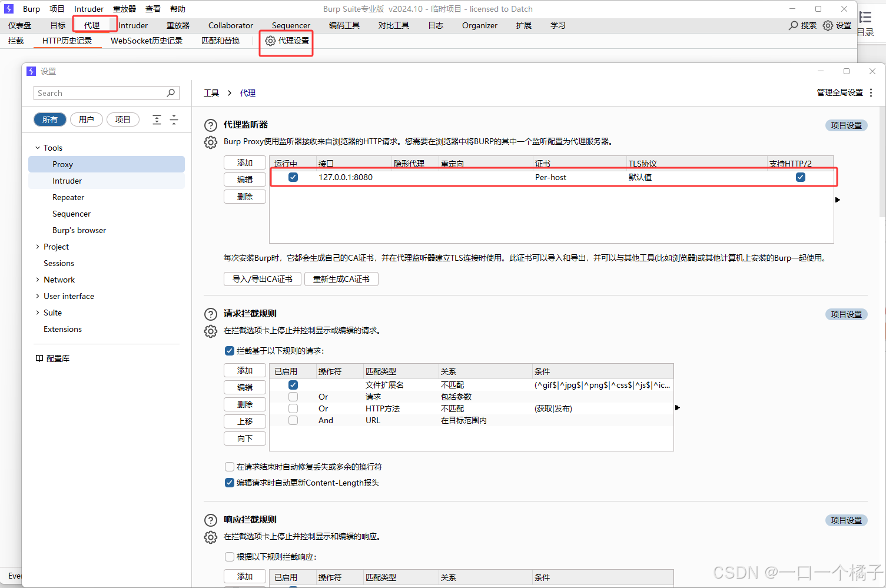Image resolution: width=886 pixels, height=588 pixels.
Task: Open the 帮助 menu
Action: coord(178,9)
